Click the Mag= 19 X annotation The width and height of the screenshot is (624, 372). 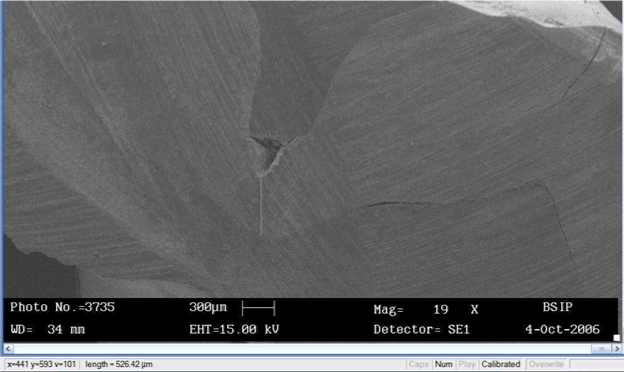tap(426, 309)
